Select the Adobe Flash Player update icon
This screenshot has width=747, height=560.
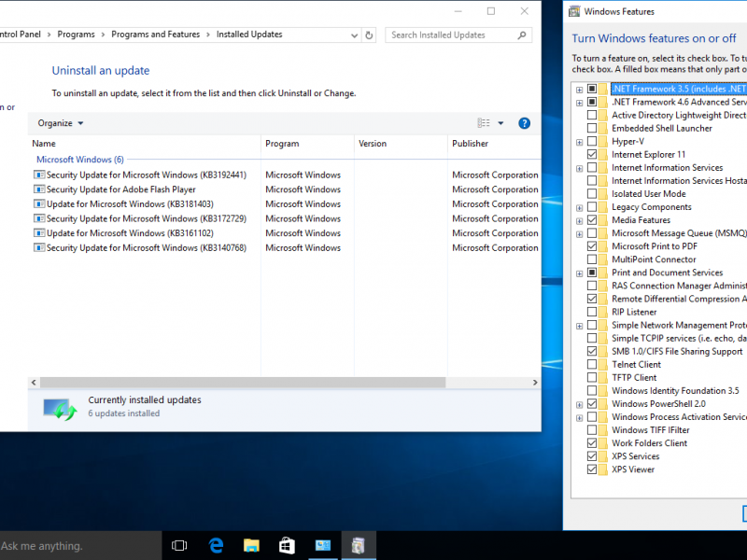pyautogui.click(x=39, y=189)
